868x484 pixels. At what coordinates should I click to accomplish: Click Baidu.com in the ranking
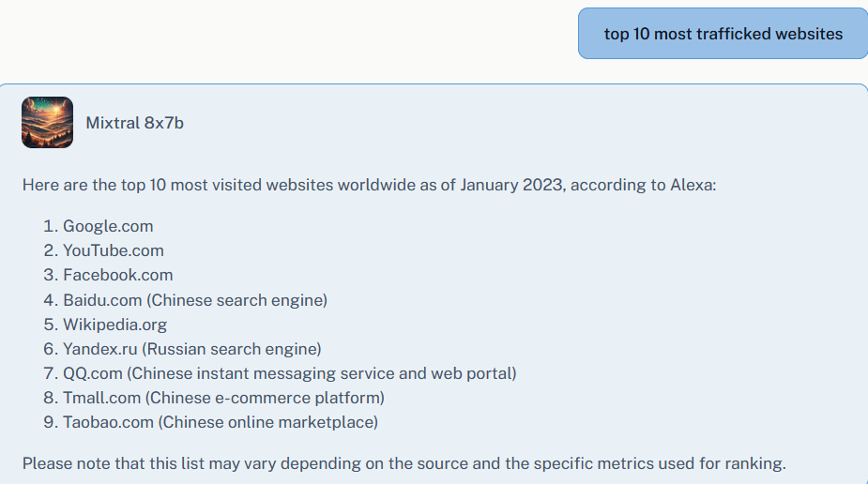tap(102, 300)
